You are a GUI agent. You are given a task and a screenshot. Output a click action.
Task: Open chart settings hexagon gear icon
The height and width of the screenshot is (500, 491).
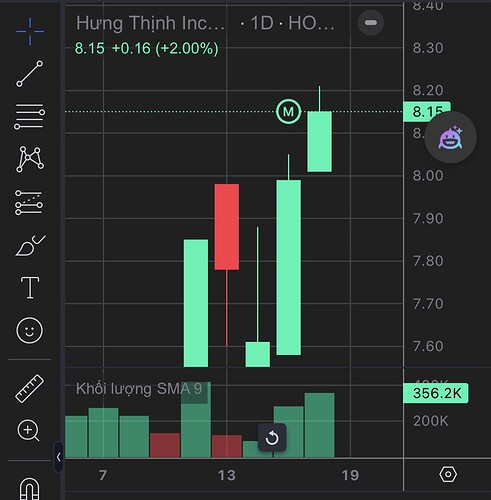pyautogui.click(x=448, y=474)
